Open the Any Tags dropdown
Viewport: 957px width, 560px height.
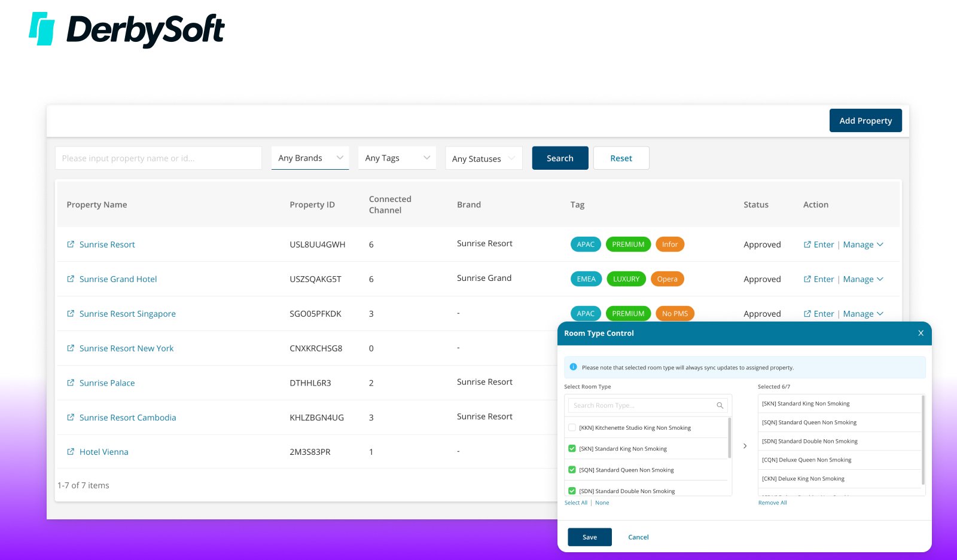click(x=397, y=158)
